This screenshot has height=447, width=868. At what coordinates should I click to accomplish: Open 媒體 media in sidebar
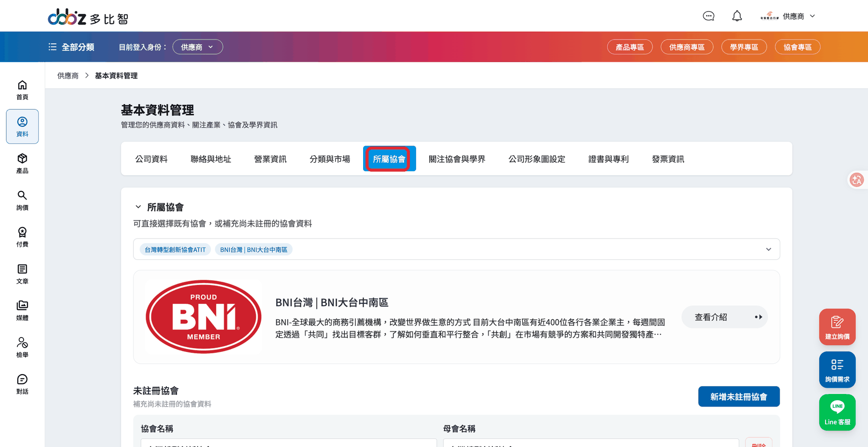(22, 311)
